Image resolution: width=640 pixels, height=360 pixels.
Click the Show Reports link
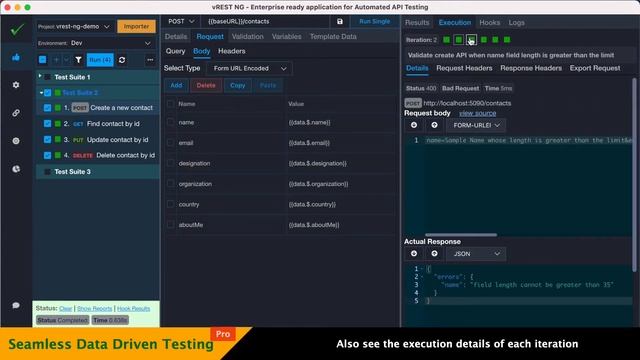[x=94, y=309]
